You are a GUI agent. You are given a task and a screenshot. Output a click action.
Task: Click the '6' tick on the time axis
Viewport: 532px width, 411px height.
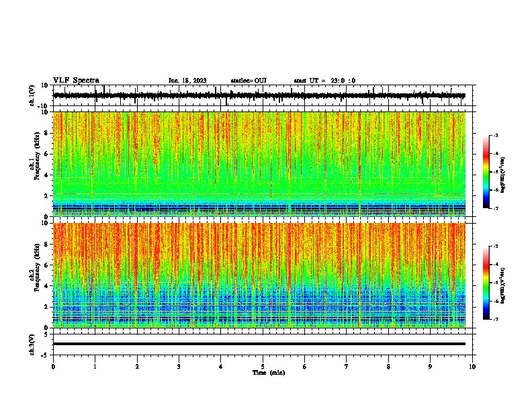pos(305,367)
